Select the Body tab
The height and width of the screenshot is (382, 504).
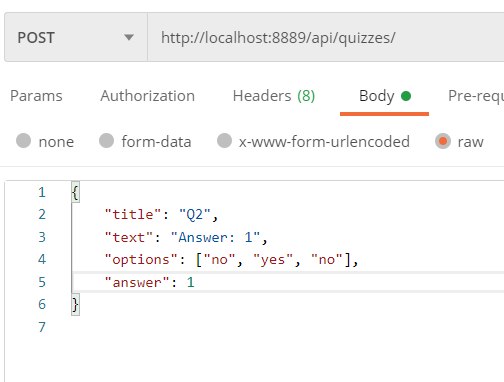coord(384,96)
